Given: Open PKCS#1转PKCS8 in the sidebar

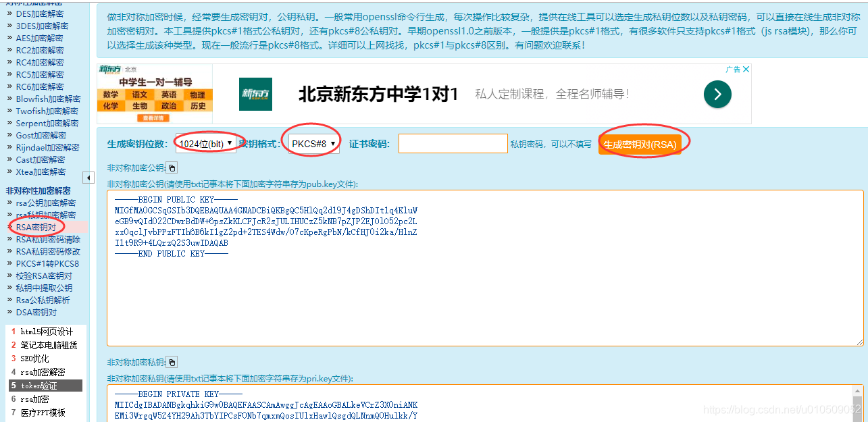Looking at the screenshot, I should [x=47, y=263].
